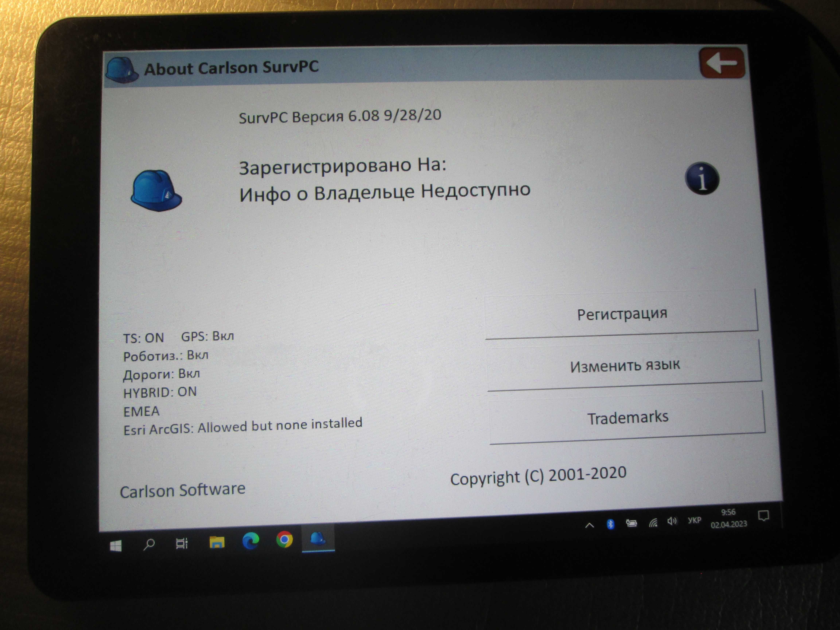The image size is (840, 630).
Task: Click the taskbar search magnifier
Action: (x=149, y=545)
